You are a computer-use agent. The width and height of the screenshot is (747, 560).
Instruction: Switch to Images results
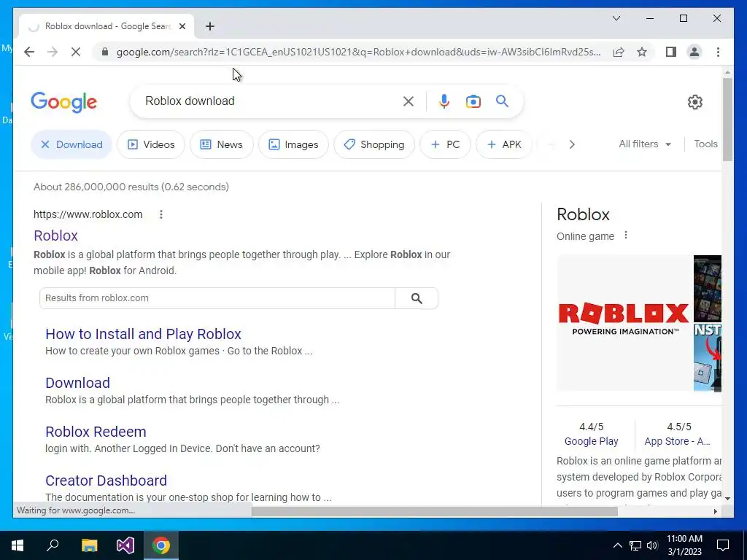tap(293, 144)
